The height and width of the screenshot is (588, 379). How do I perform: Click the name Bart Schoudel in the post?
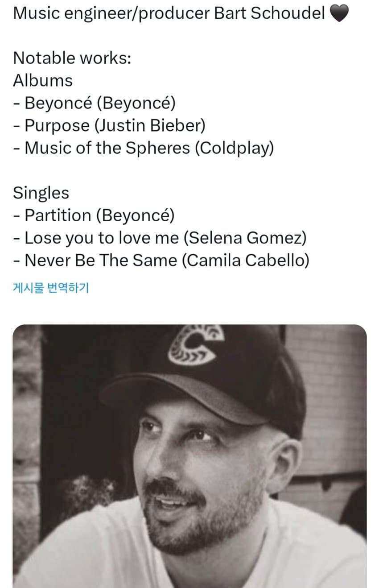(269, 13)
